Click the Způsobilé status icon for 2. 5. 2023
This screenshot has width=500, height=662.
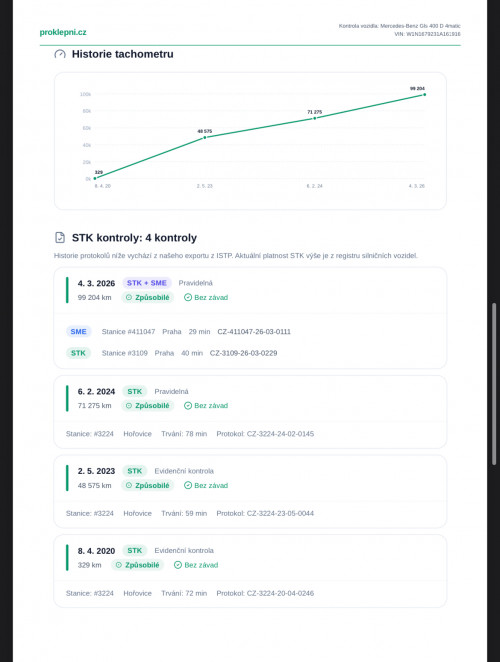tap(129, 486)
